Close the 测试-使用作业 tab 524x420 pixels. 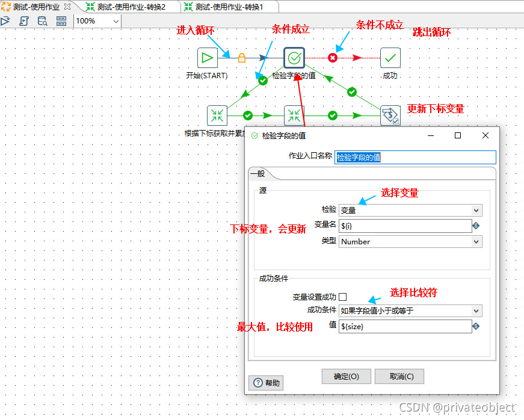pyautogui.click(x=67, y=7)
